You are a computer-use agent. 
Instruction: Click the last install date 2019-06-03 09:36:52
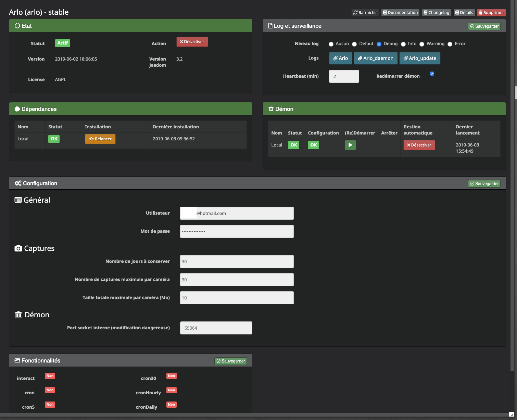click(x=174, y=139)
